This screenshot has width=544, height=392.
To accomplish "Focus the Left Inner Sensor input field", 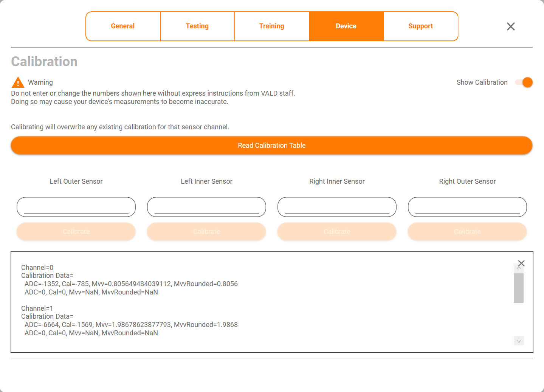I will coord(206,207).
